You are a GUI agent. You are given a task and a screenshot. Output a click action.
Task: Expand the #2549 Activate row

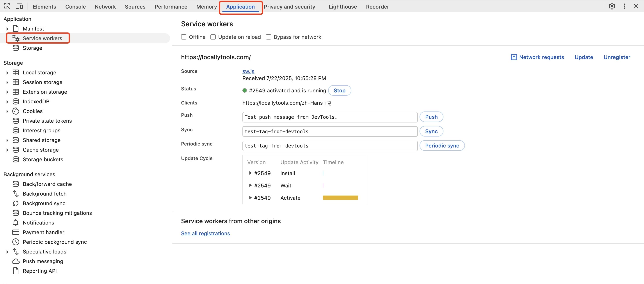(x=250, y=198)
